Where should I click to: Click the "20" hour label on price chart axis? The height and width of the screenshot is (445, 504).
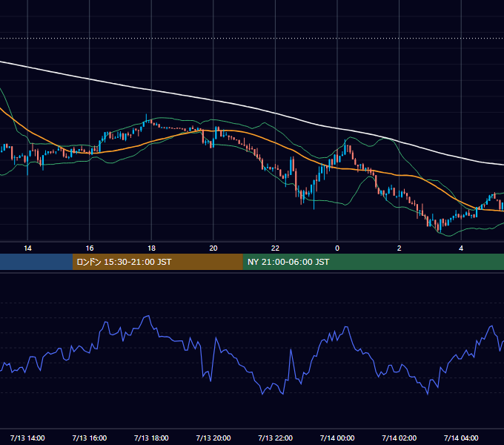click(x=213, y=248)
